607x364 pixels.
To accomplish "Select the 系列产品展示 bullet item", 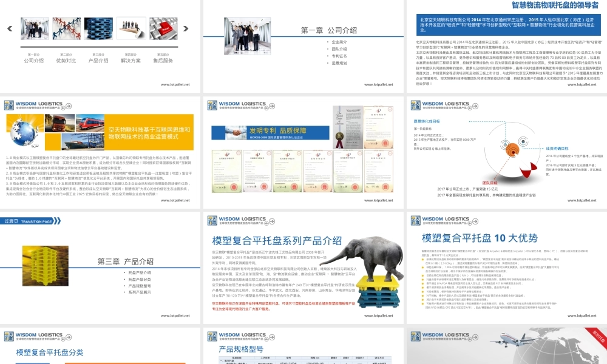I will [x=140, y=292].
